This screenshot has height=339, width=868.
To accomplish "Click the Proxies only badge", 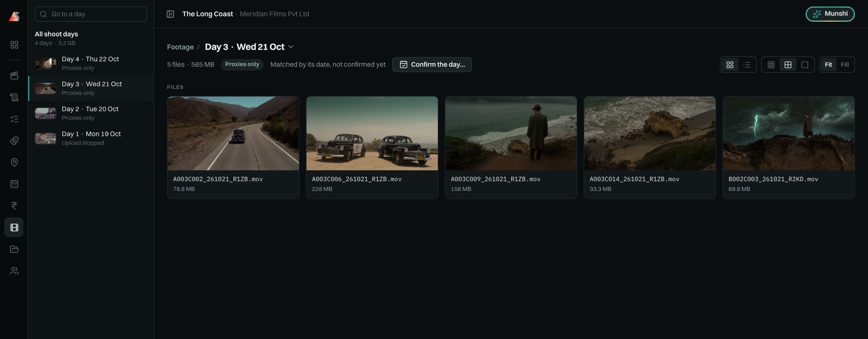I will pyautogui.click(x=242, y=64).
